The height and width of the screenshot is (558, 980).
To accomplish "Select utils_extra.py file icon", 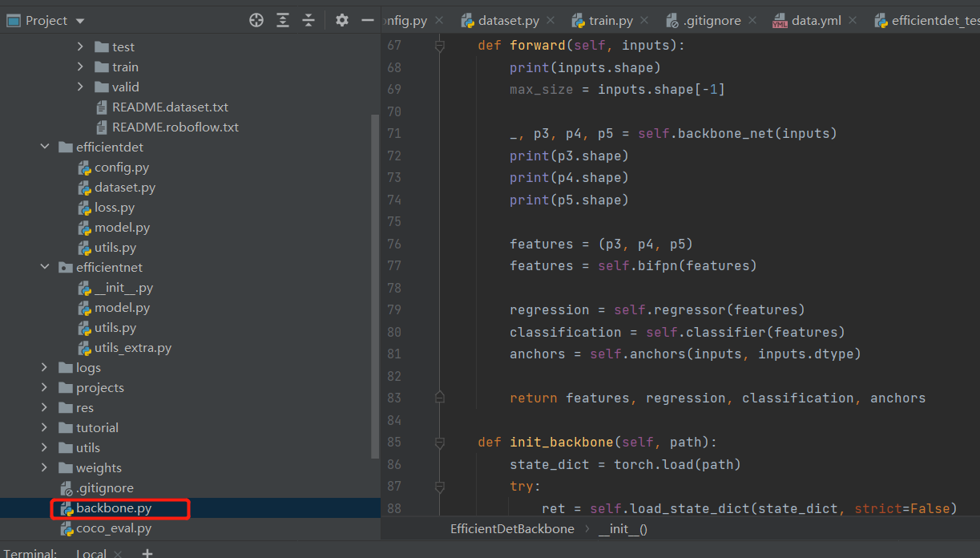I will pyautogui.click(x=85, y=348).
